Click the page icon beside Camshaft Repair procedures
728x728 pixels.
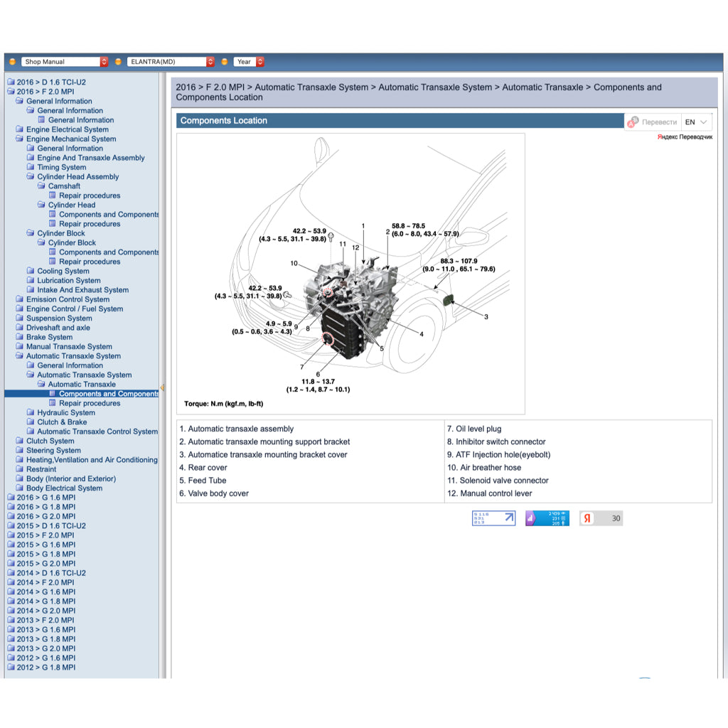click(53, 196)
